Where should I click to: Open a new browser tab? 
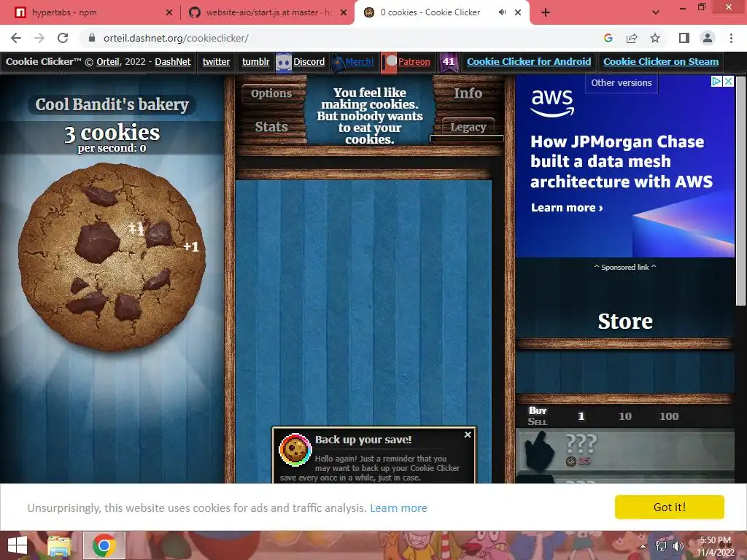[x=546, y=13]
